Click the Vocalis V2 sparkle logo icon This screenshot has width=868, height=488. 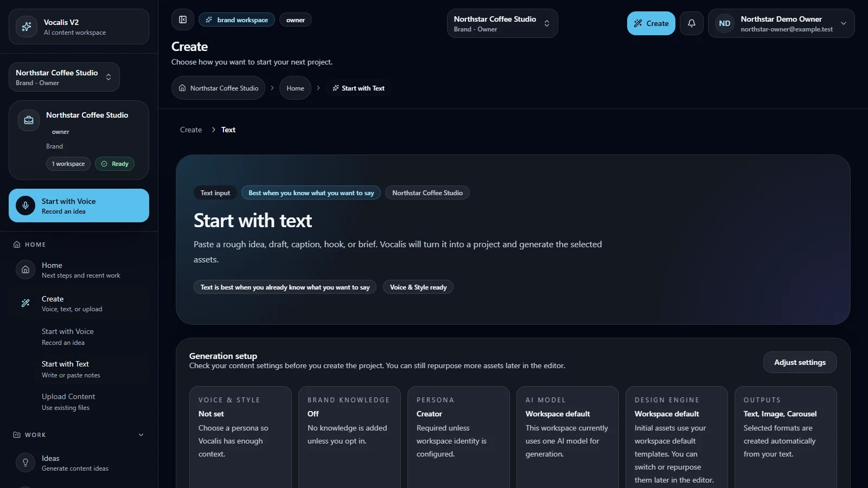click(26, 27)
